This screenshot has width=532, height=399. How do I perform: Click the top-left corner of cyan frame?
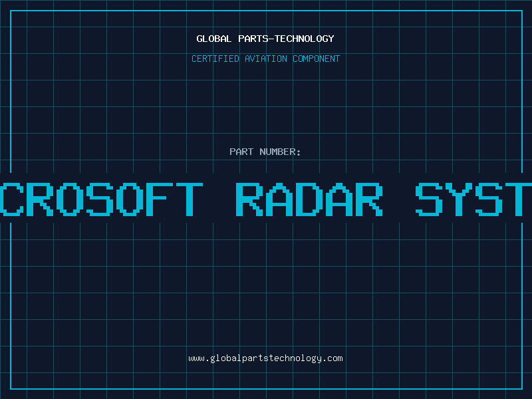11,11
